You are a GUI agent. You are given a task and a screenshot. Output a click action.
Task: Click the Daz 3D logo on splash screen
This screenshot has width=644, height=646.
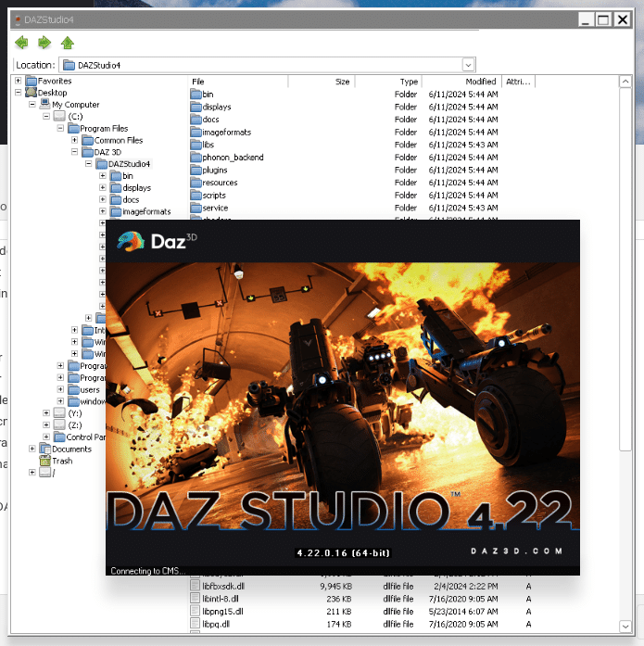(157, 241)
